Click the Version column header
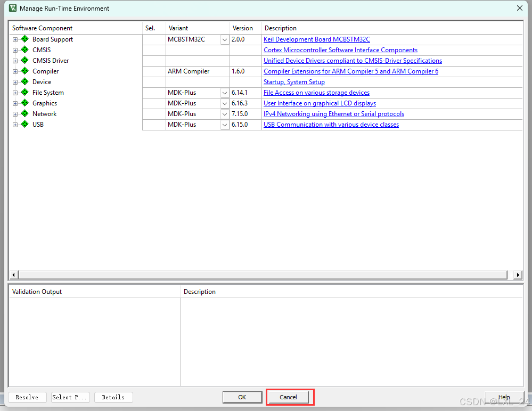Image resolution: width=532 pixels, height=411 pixels. [245, 28]
